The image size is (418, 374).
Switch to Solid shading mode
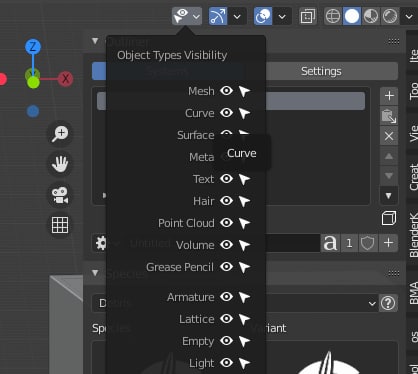tap(352, 16)
